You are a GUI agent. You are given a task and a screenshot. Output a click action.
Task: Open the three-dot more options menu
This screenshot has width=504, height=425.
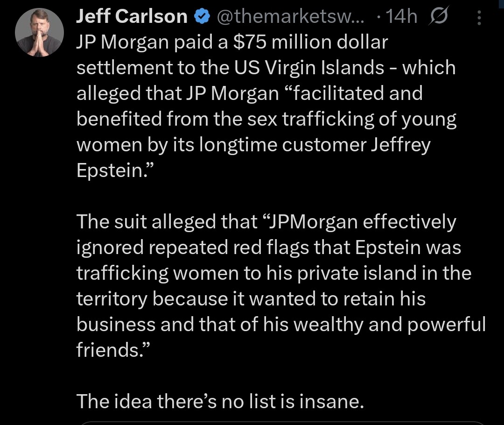pyautogui.click(x=479, y=18)
